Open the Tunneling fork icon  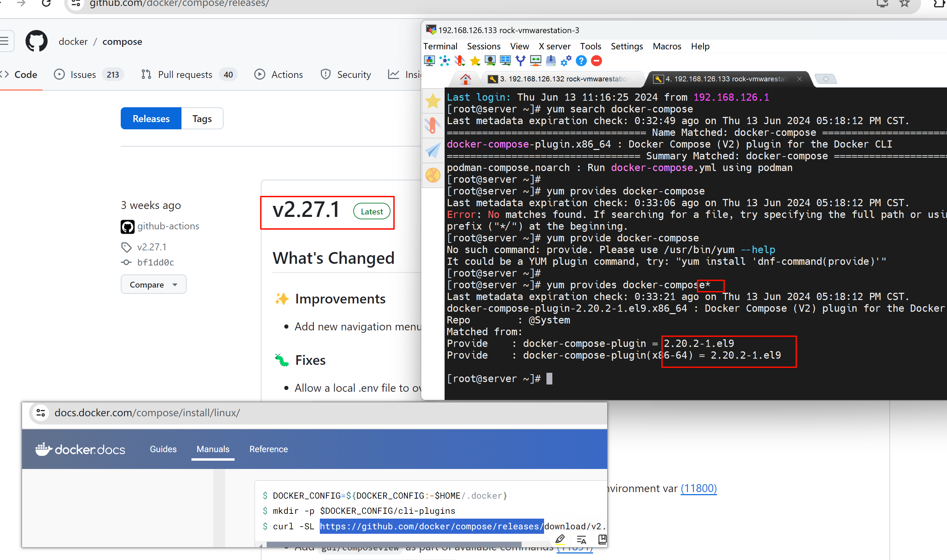tap(521, 61)
